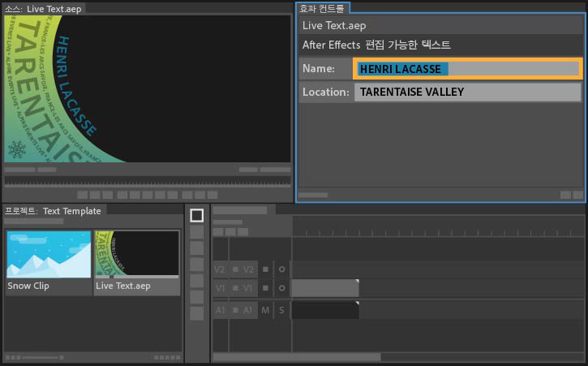Click the Location: label
The height and width of the screenshot is (366, 588).
pyautogui.click(x=325, y=92)
